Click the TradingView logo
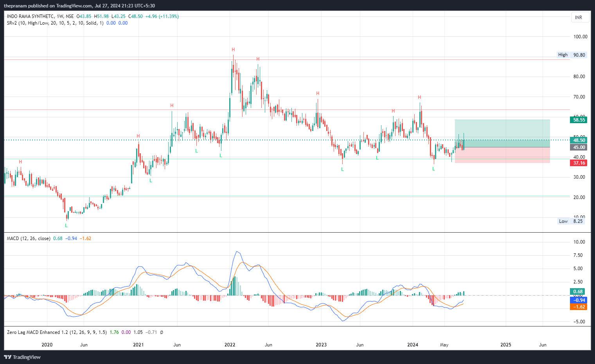 coord(22,357)
